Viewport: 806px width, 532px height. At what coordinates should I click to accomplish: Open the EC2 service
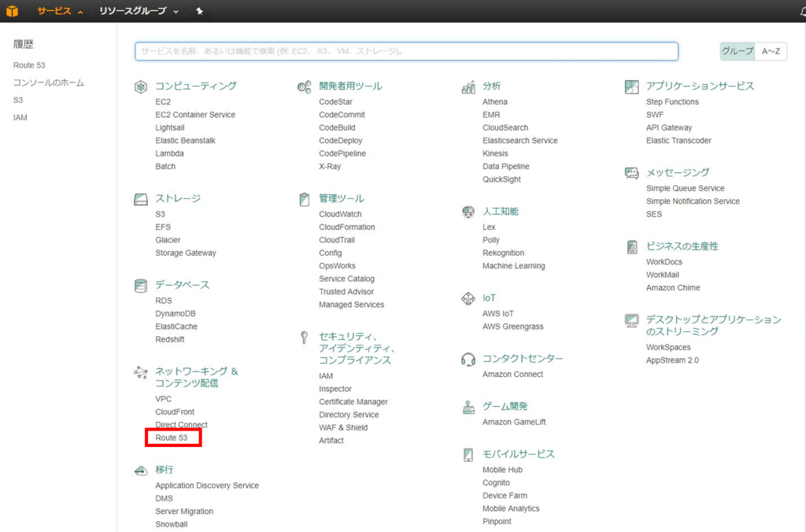(163, 102)
